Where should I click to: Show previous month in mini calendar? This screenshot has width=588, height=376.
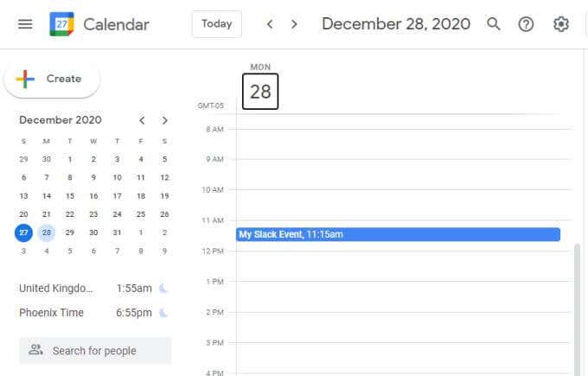[142, 120]
